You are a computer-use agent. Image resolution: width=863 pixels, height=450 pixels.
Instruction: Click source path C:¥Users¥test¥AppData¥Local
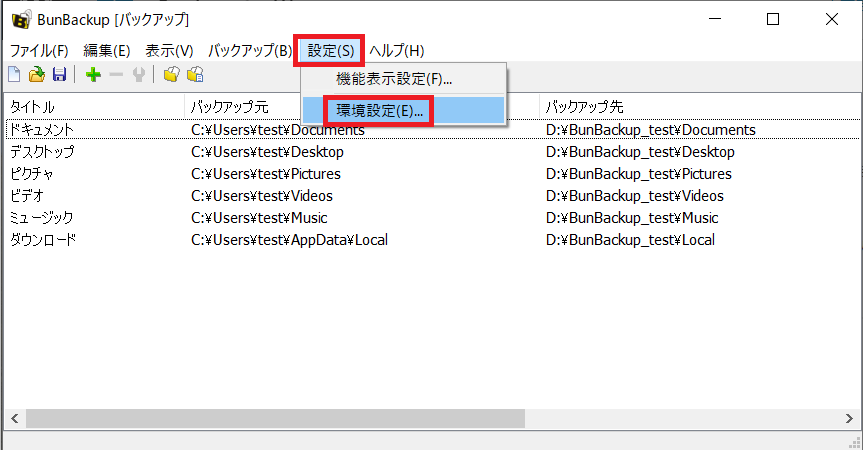tap(290, 240)
